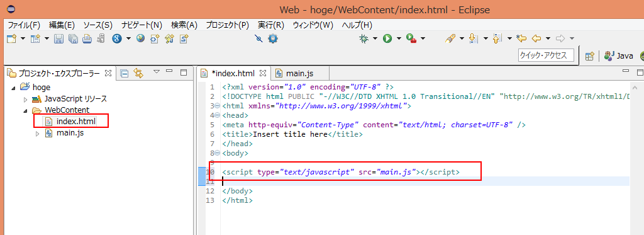Minimize the Project Explorer panel
Screen dimensions: 644x235
(x=169, y=71)
